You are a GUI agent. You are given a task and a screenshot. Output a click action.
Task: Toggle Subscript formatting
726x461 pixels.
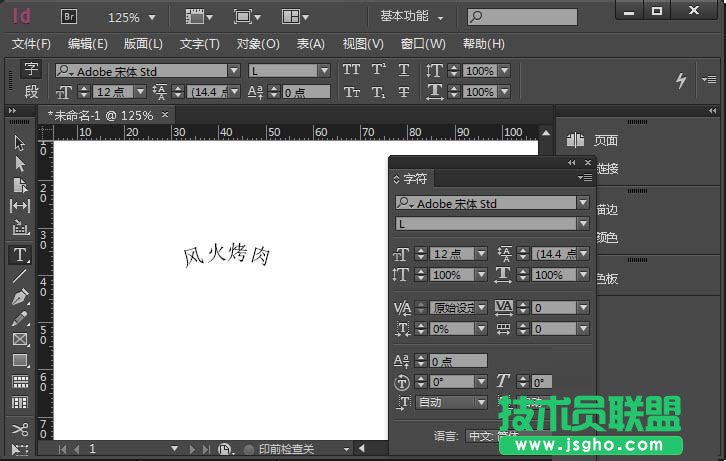(378, 92)
